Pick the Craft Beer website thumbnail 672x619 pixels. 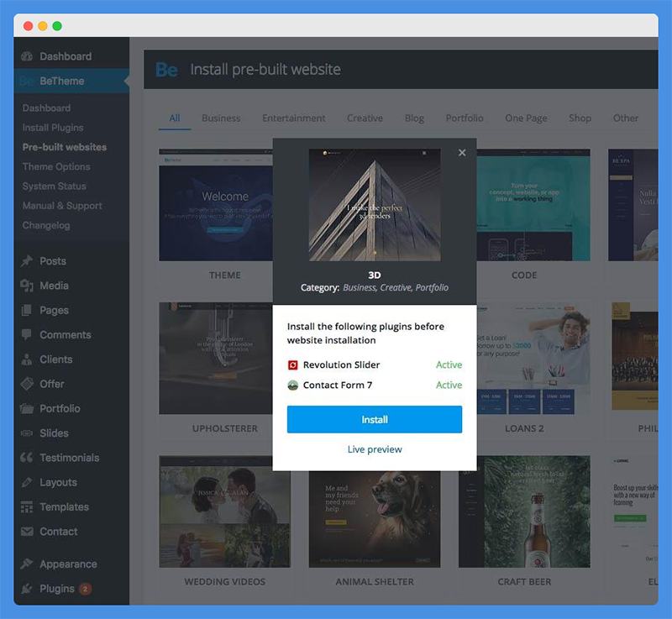click(x=524, y=511)
